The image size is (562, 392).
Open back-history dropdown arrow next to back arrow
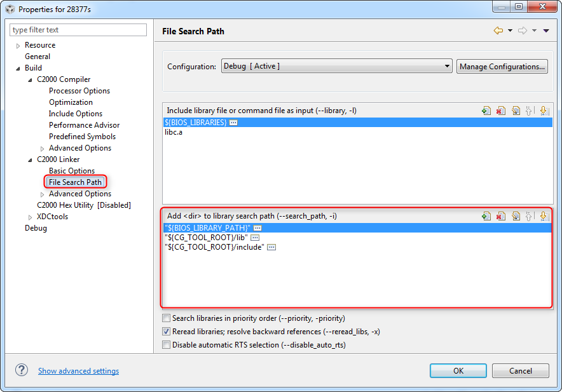(510, 31)
